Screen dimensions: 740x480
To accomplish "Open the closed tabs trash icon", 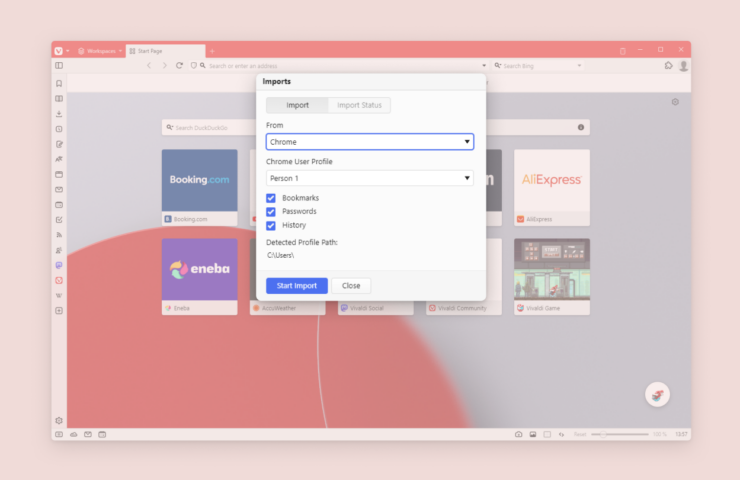I will click(622, 51).
